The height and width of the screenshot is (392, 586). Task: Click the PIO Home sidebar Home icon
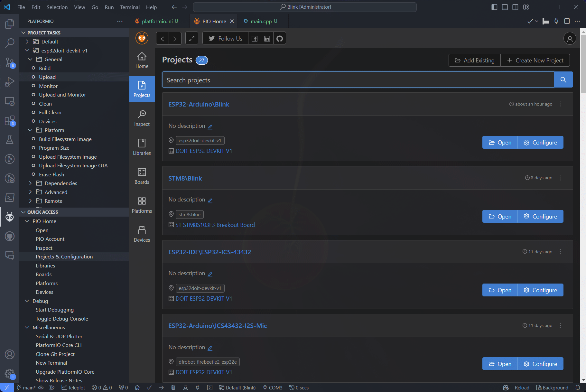tap(142, 60)
